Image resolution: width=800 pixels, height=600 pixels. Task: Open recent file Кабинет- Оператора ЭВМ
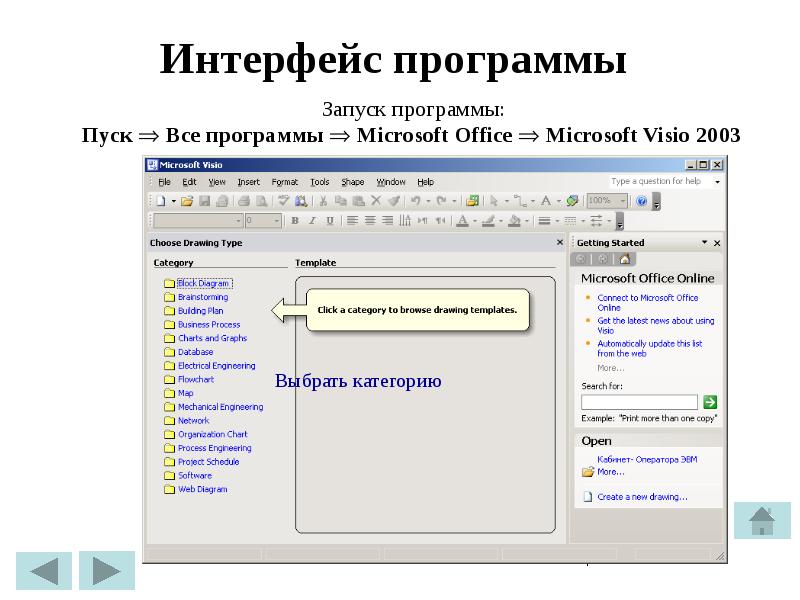[647, 460]
